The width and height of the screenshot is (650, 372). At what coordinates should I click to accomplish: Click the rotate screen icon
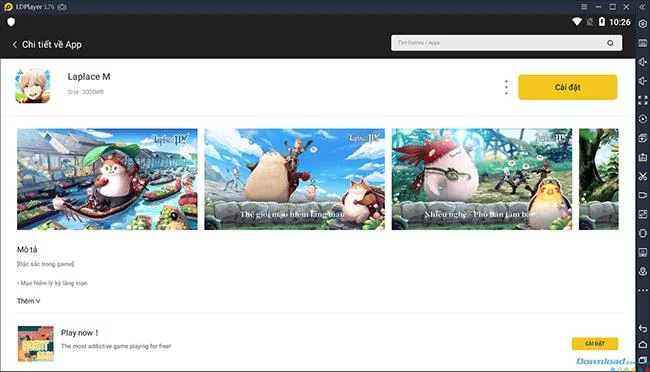(643, 233)
